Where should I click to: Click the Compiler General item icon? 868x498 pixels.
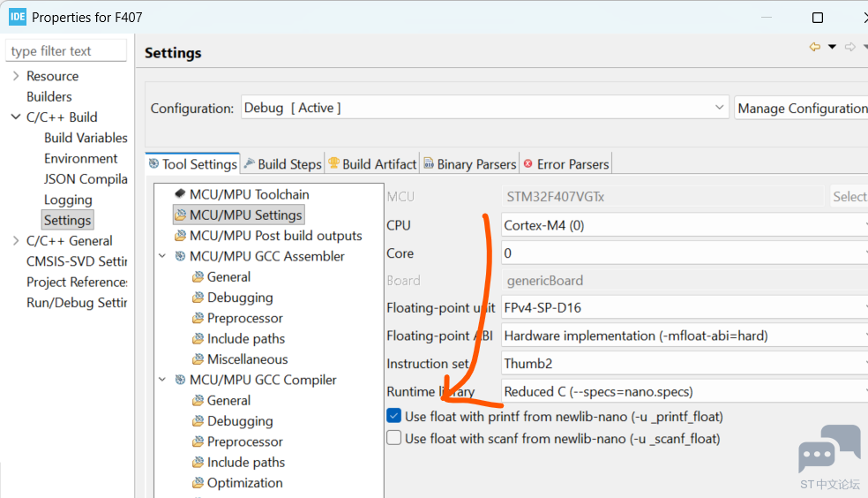tap(198, 400)
